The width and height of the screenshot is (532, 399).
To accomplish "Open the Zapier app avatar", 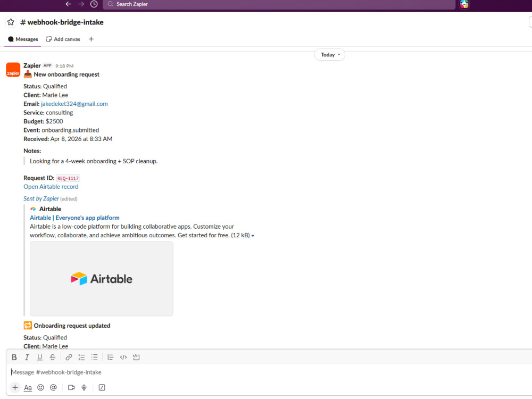I will (13, 70).
